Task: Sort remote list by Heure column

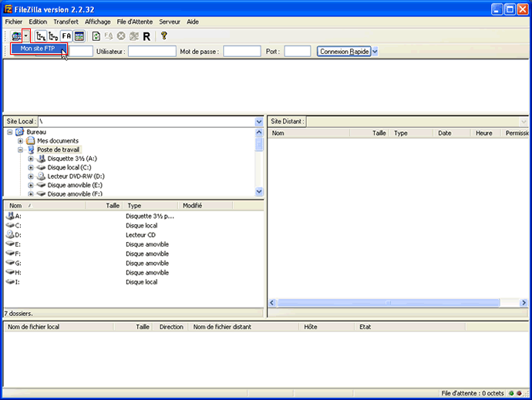Action: [486, 133]
